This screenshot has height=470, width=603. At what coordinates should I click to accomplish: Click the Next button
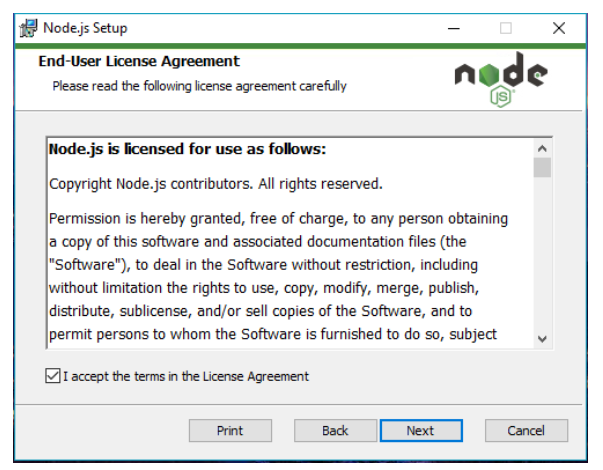(x=421, y=430)
